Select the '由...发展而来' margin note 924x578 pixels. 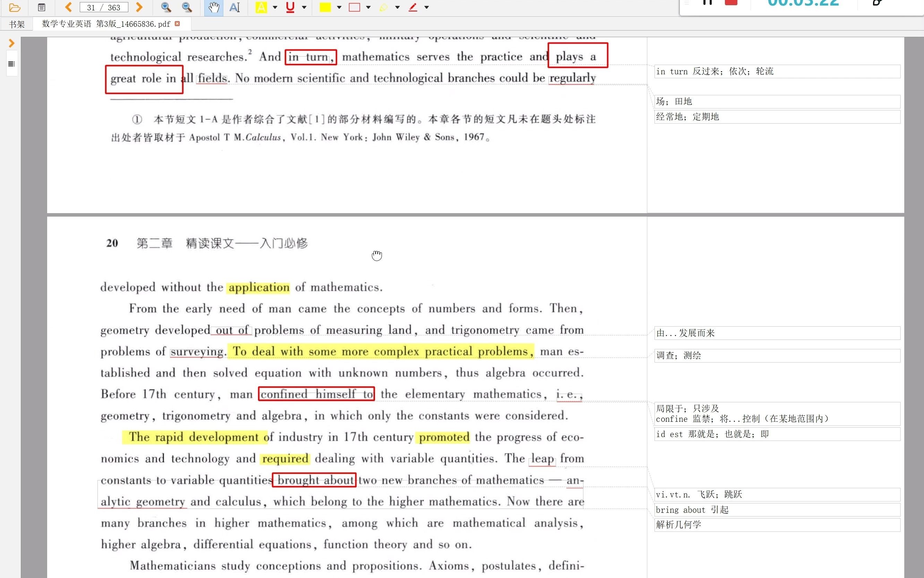[x=777, y=333]
